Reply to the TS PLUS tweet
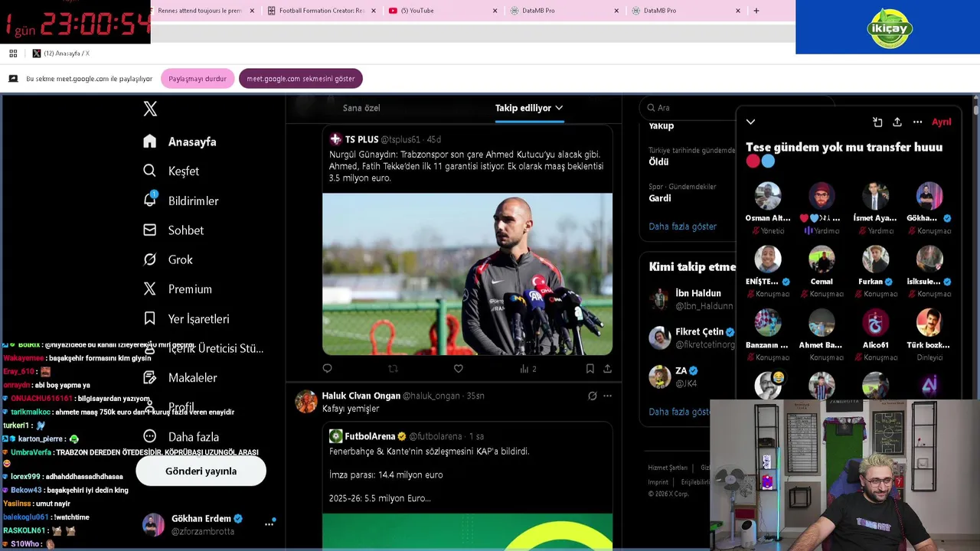Image resolution: width=980 pixels, height=551 pixels. click(x=327, y=368)
